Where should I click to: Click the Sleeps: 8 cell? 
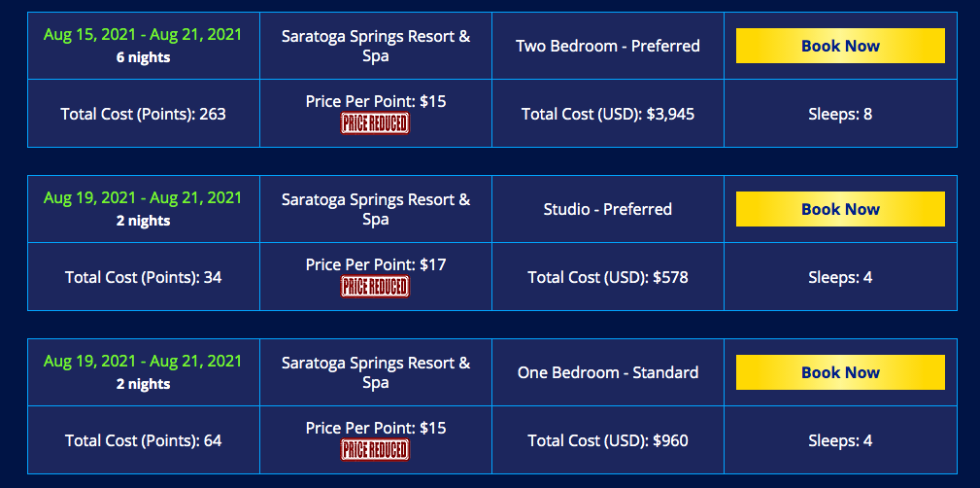pos(840,114)
